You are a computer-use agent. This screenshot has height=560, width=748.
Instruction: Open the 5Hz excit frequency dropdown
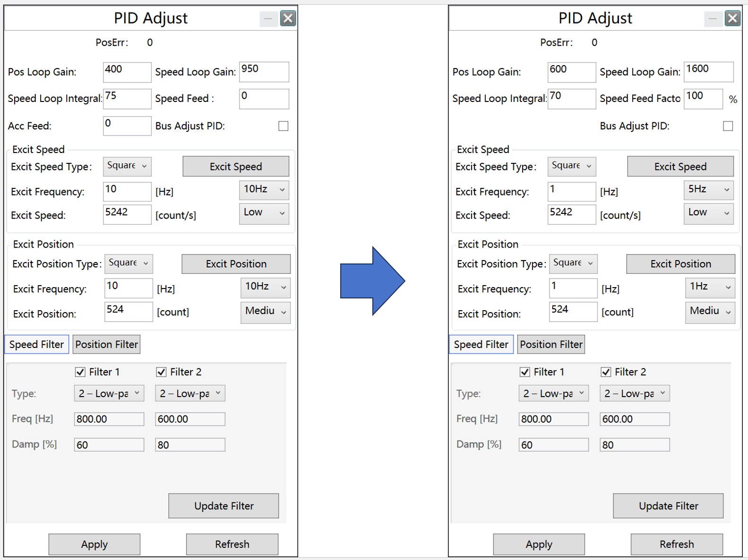coord(708,190)
